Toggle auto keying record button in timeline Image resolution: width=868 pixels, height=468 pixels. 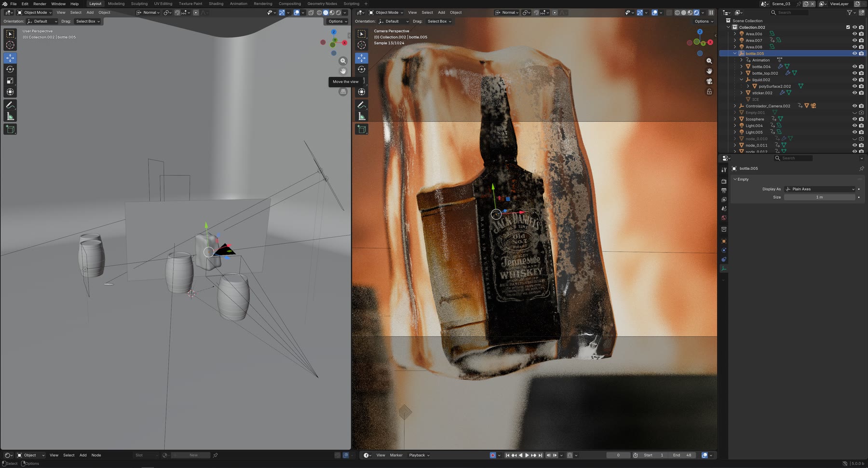pyautogui.click(x=492, y=455)
